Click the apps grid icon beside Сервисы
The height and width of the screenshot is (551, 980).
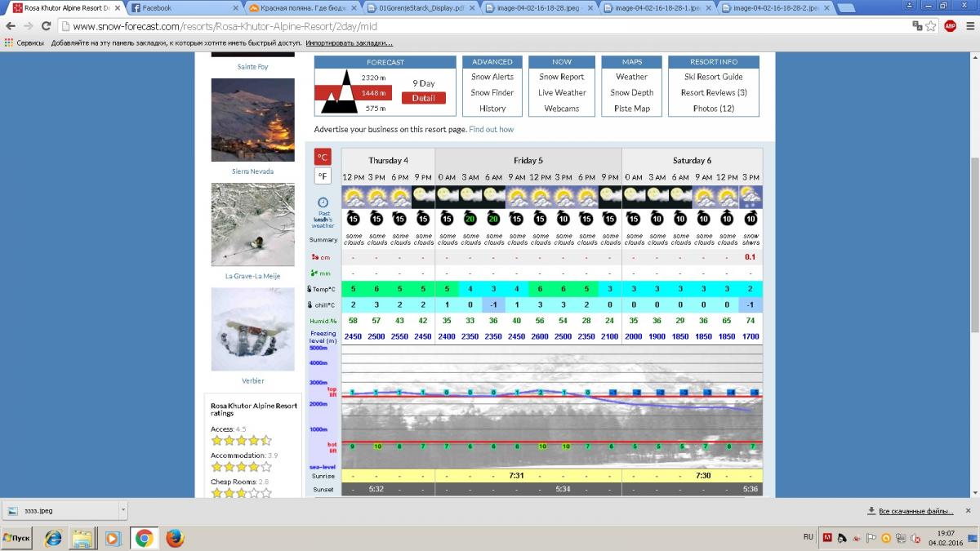click(x=9, y=42)
